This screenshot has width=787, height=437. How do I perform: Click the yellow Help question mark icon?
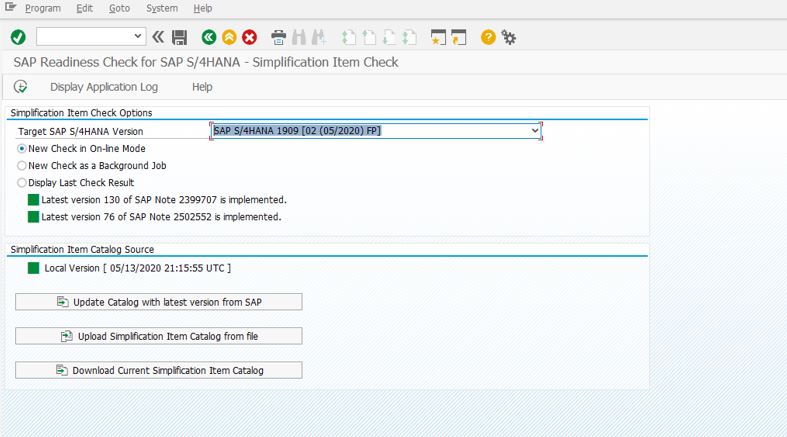(x=488, y=37)
